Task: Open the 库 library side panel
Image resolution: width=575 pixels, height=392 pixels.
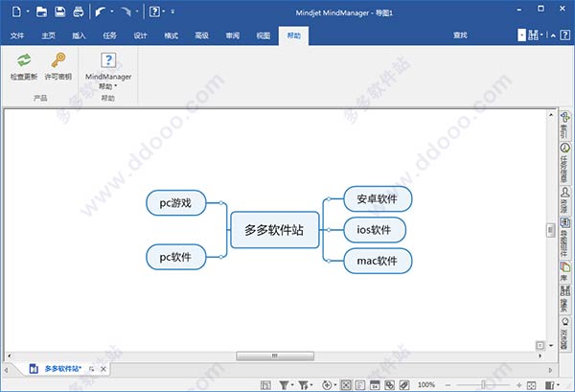Action: pyautogui.click(x=564, y=271)
